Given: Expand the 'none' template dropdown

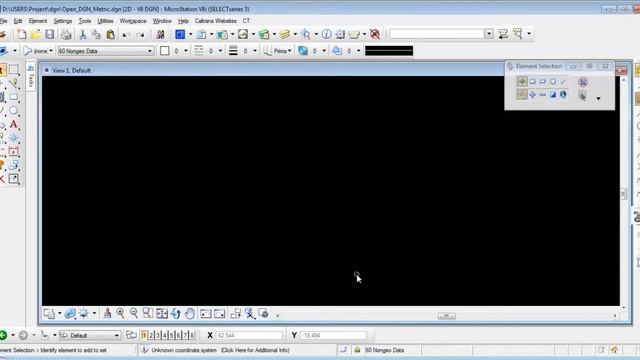Looking at the screenshot, I should coord(51,51).
